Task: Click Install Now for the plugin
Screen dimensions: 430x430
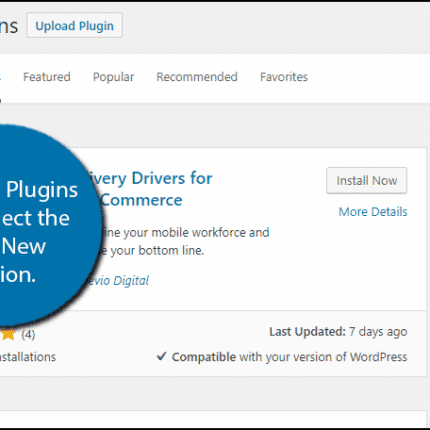Action: tap(367, 180)
